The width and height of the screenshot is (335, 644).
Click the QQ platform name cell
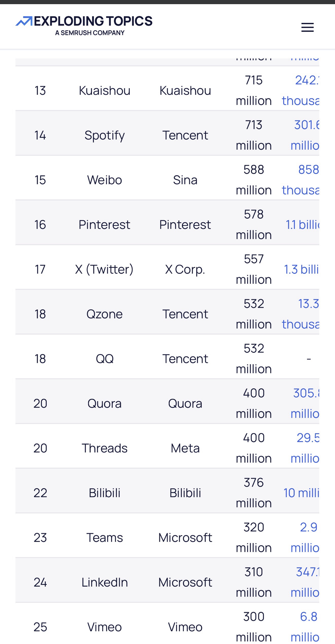[x=105, y=359]
